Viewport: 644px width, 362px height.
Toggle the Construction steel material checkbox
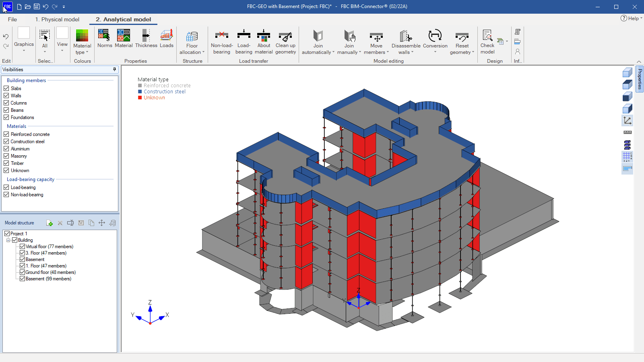pyautogui.click(x=6, y=142)
